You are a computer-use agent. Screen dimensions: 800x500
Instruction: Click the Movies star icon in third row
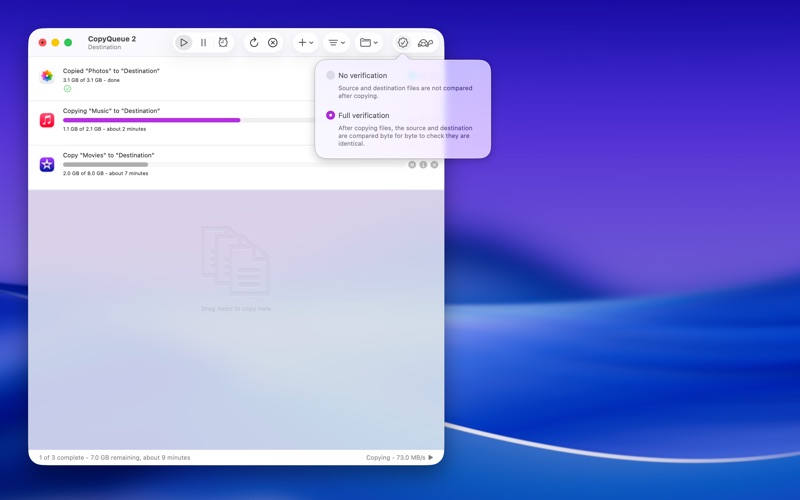coord(47,164)
